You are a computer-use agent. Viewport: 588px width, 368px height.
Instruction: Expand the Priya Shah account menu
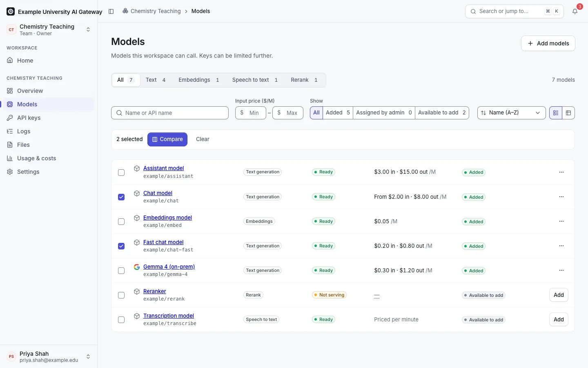point(49,357)
